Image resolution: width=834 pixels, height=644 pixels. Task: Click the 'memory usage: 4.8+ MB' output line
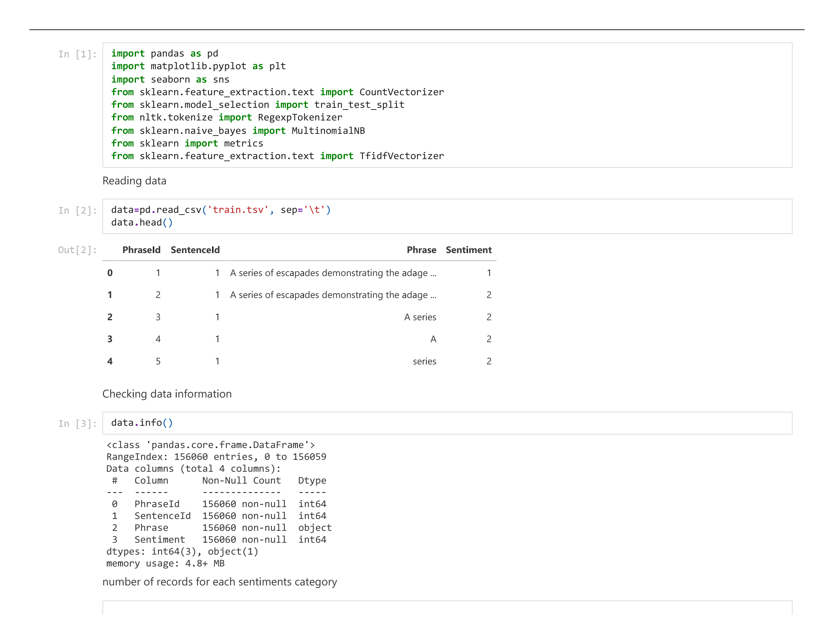[x=165, y=563]
